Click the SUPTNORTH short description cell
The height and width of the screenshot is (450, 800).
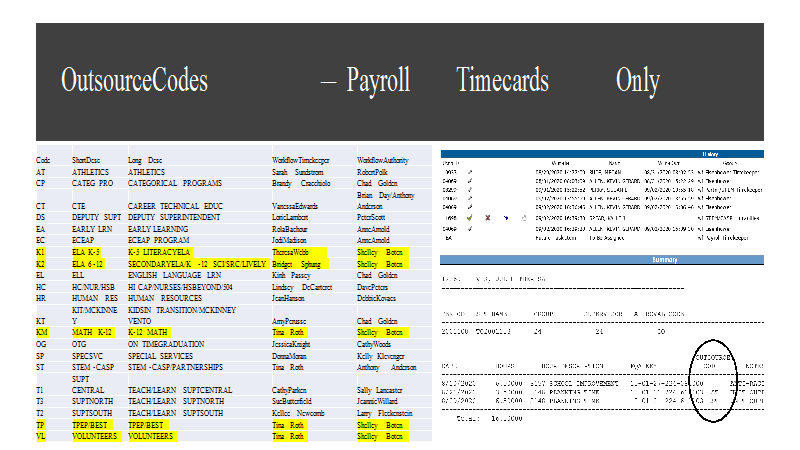click(x=92, y=402)
